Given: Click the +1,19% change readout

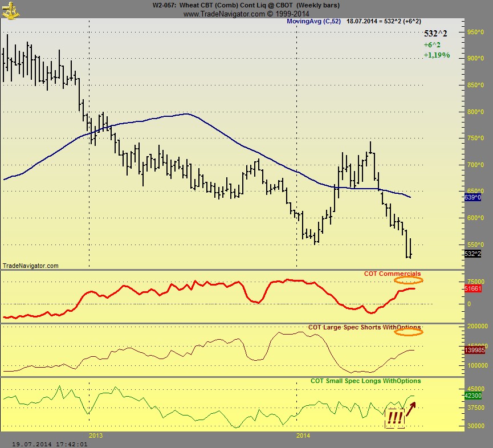Looking at the screenshot, I should (437, 55).
